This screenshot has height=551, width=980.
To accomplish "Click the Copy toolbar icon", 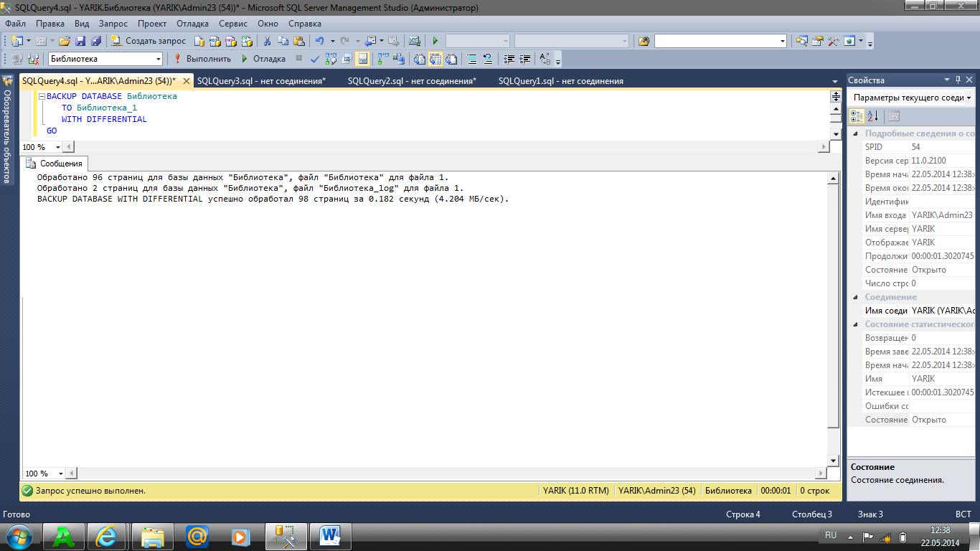I will point(283,41).
